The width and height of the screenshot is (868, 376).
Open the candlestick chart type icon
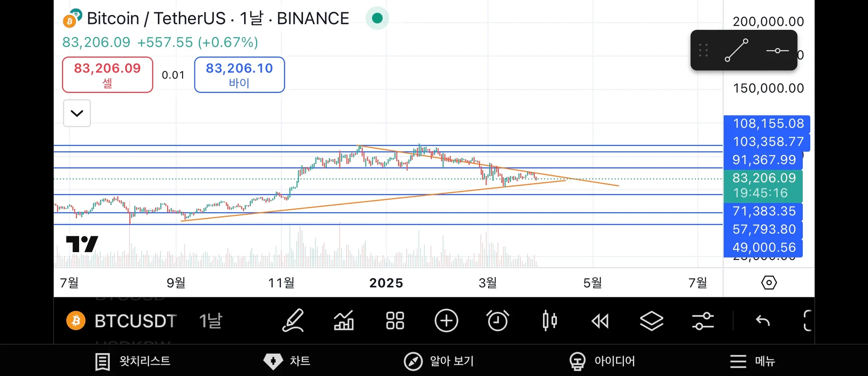point(549,321)
